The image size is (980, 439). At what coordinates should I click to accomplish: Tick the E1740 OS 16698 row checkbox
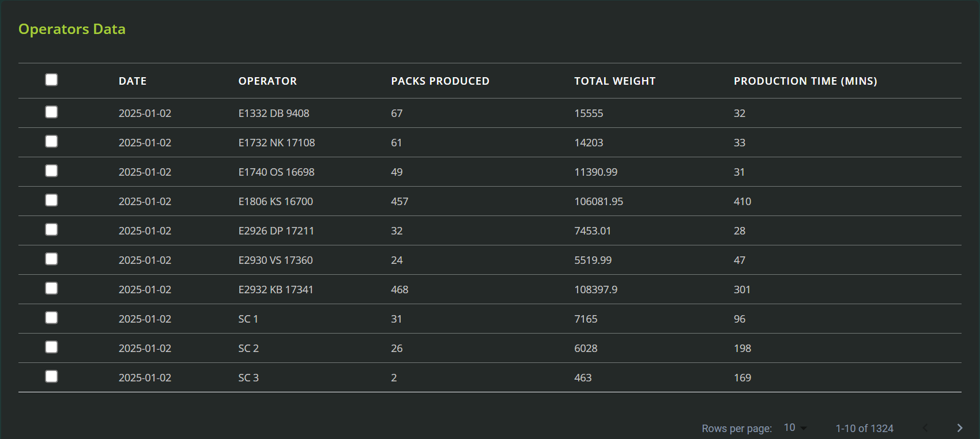[x=51, y=171]
